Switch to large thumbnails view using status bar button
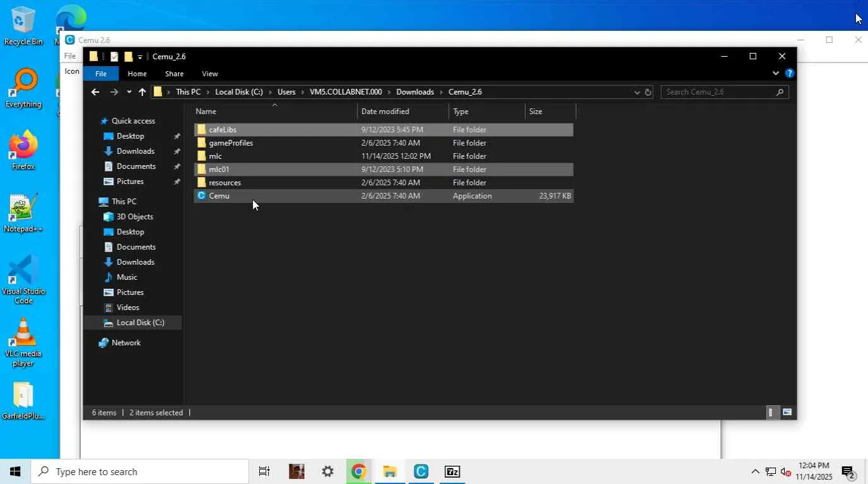Screen dimensions: 868x484 click(787, 412)
